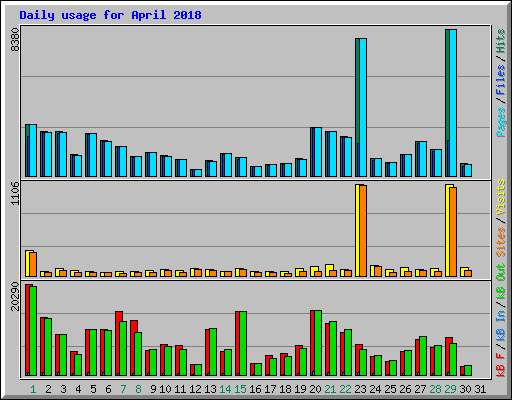Screen dimensions: 512x400
Task: Click day 31 label on the axis
Action: 480,389
